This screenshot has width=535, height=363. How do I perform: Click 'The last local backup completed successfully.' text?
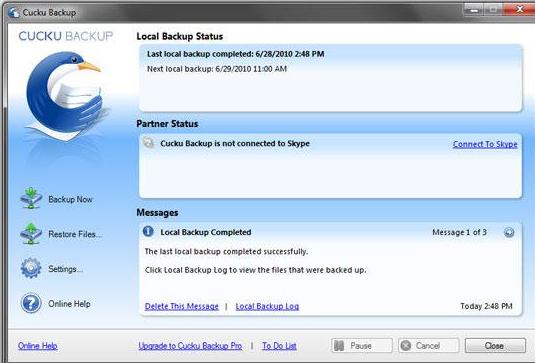click(226, 251)
